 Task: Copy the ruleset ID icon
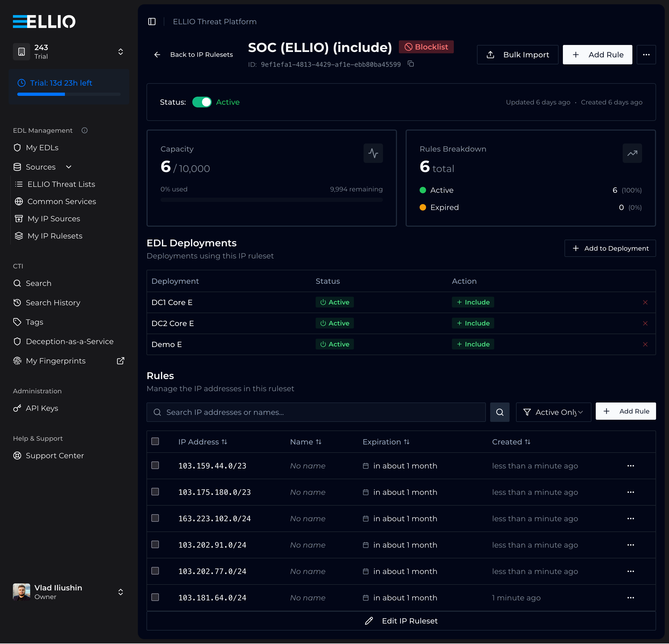[x=411, y=64]
